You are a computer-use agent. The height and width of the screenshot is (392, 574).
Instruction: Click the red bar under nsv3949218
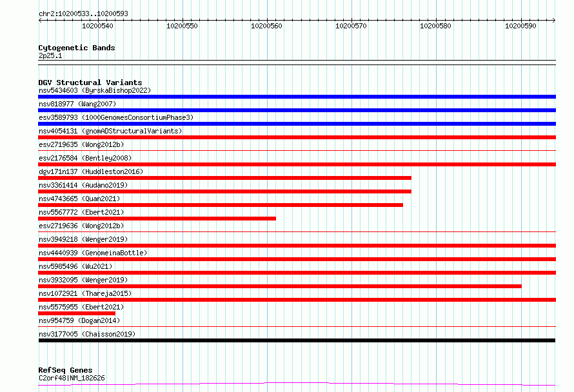click(297, 246)
